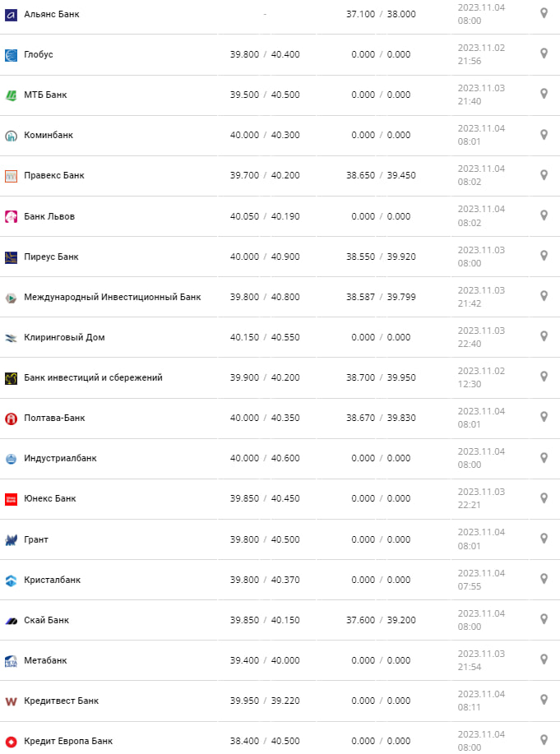
Task: Click the Грант bank name link
Action: coord(36,539)
